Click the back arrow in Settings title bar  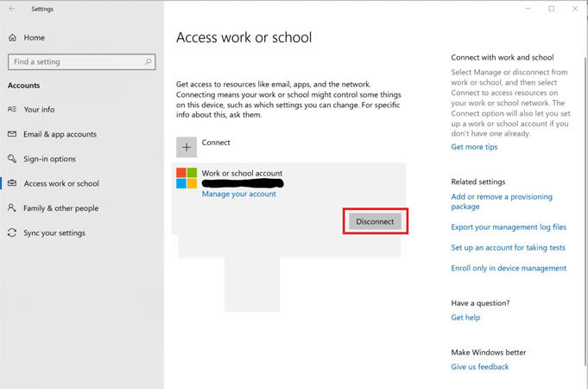tap(10, 9)
